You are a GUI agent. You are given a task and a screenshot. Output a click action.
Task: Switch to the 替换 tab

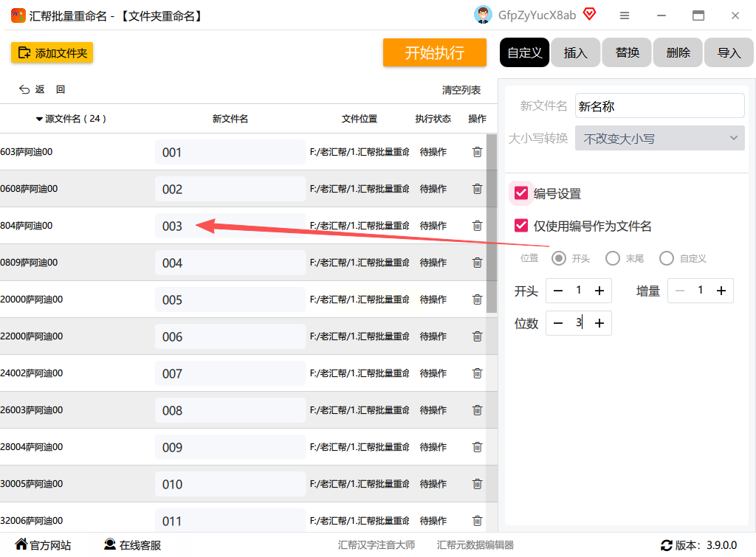pyautogui.click(x=627, y=52)
